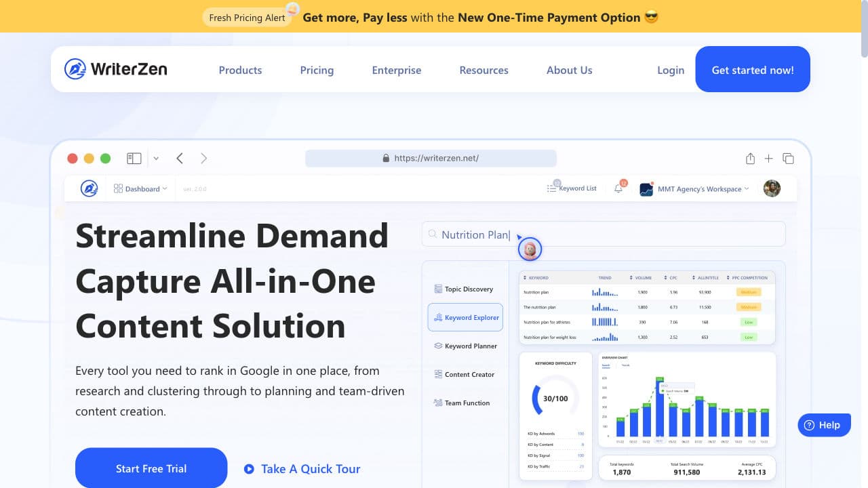Click 'The nutrition plan' keyword row
Screen dimensions: 868x488
pyautogui.click(x=647, y=307)
